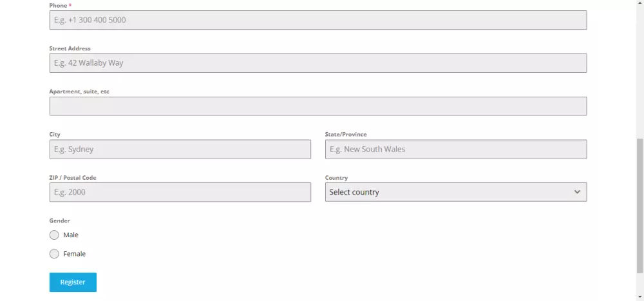Click the City text box
Image resolution: width=644 pixels, height=301 pixels.
[x=180, y=150]
